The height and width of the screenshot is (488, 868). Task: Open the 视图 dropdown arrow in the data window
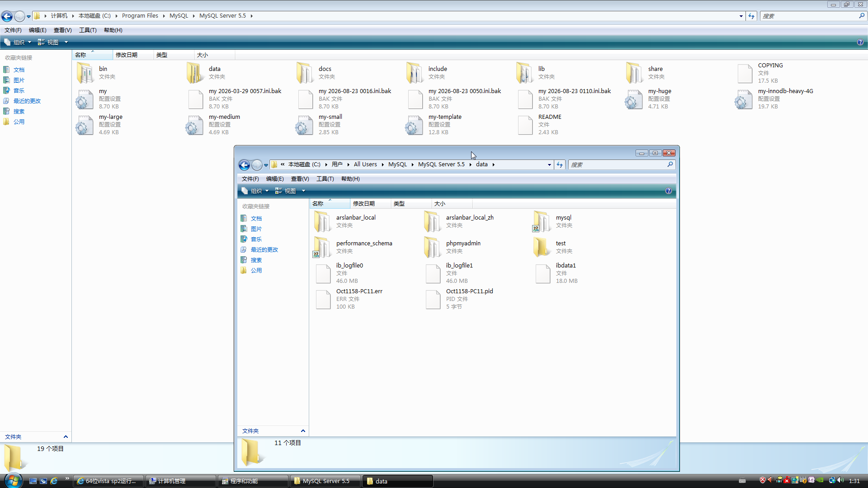tap(303, 191)
